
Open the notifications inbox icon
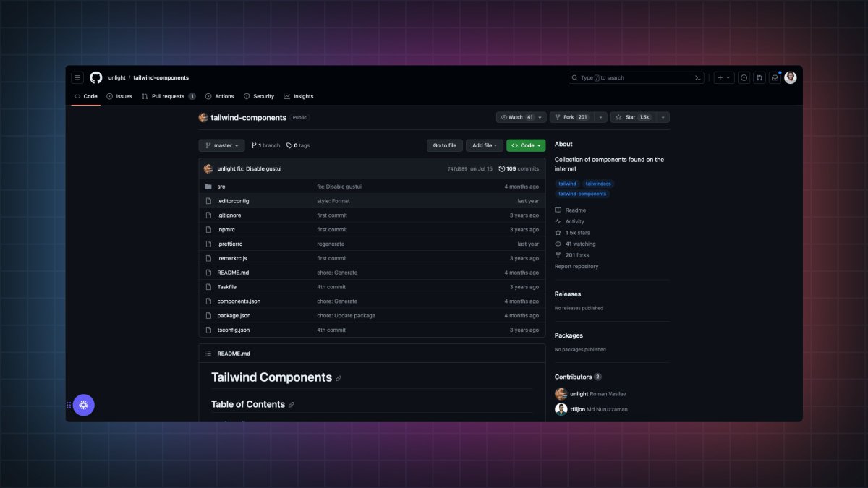(x=775, y=77)
